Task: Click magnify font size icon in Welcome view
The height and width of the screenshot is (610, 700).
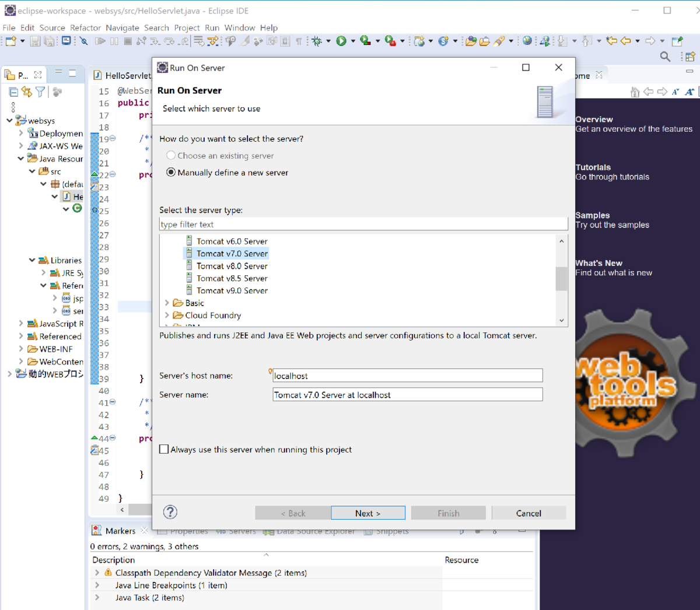Action: (x=689, y=92)
